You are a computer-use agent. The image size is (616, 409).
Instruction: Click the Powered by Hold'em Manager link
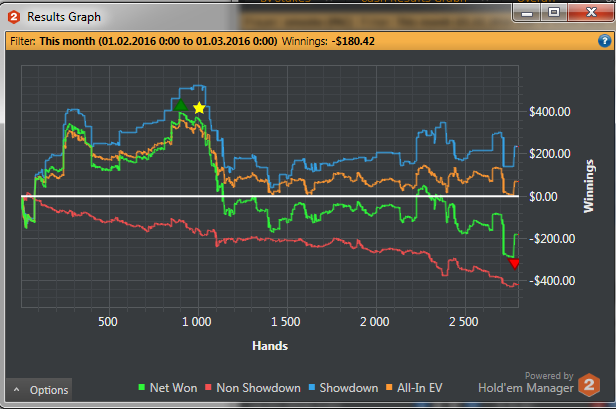tap(526, 383)
